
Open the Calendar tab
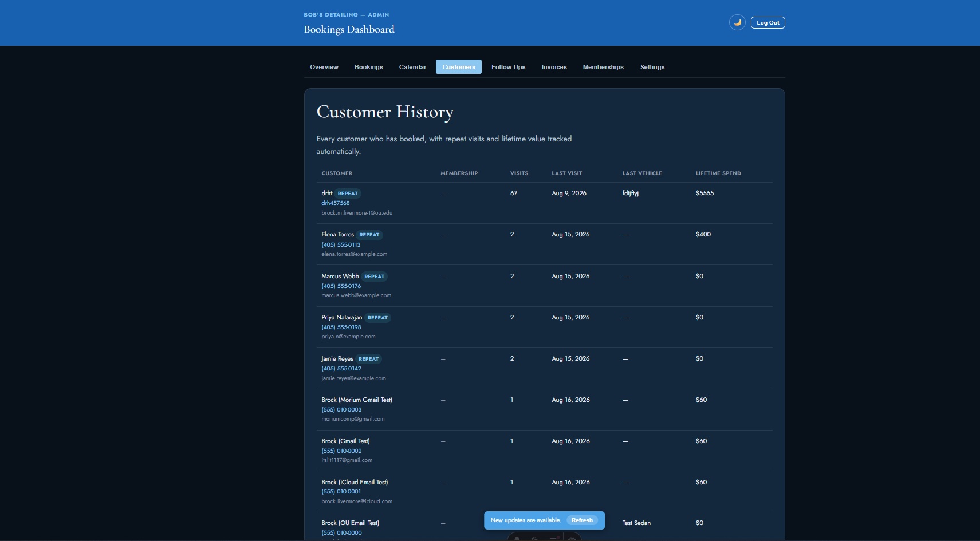(412, 67)
